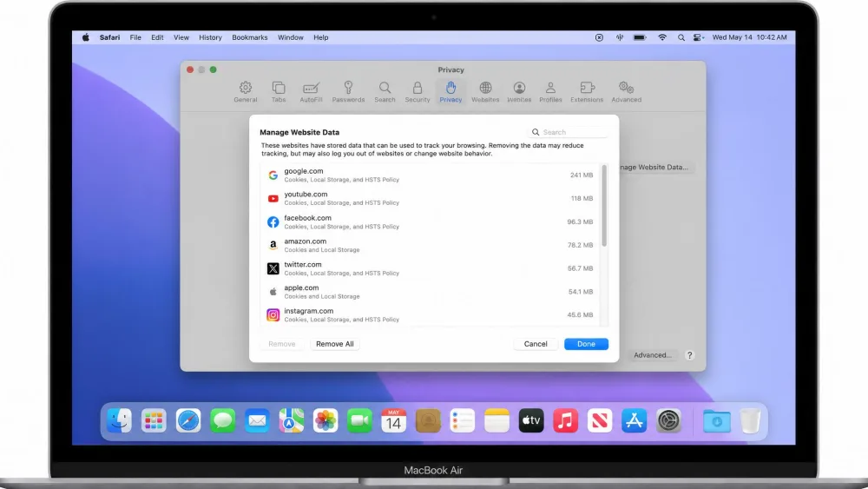The width and height of the screenshot is (868, 489).
Task: Open FaceTime from the Dock
Action: 360,421
